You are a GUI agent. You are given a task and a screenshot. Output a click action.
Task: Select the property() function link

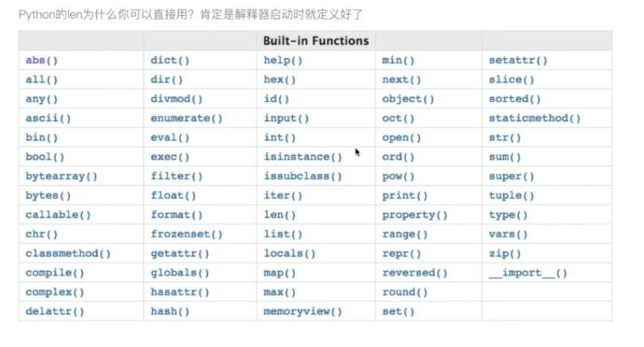(414, 215)
